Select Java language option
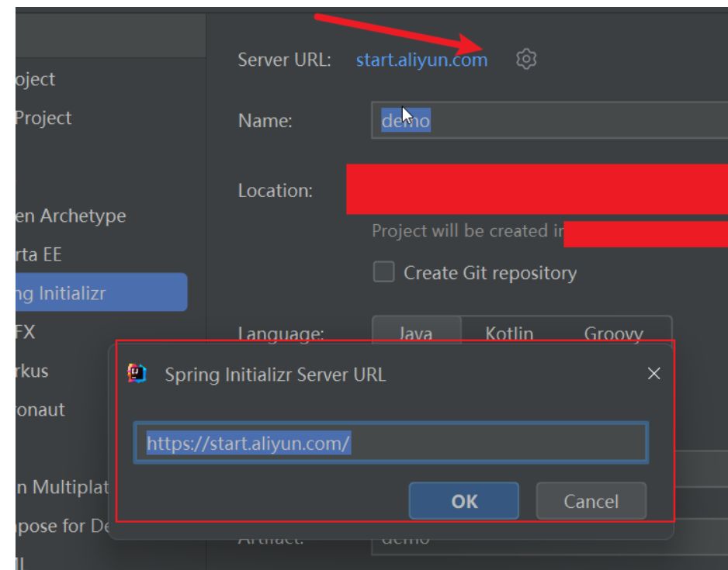 click(x=417, y=333)
